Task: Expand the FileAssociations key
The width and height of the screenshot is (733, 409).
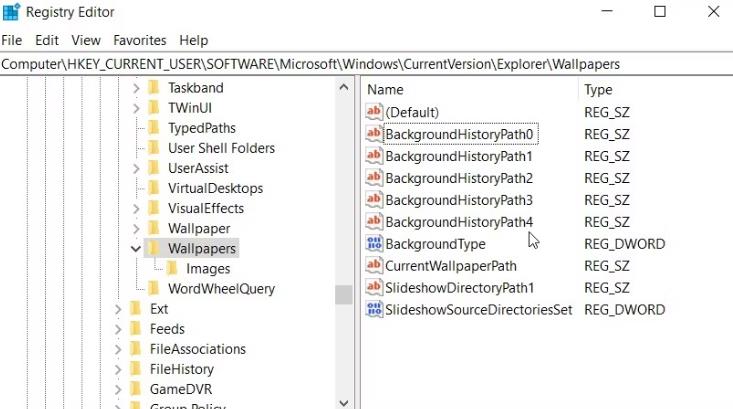Action: [x=118, y=349]
